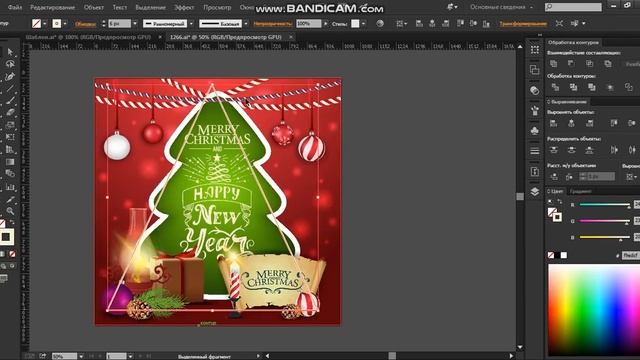Select the Pen tool in toolbox
Viewport: 640px width, 360px height.
[x=10, y=76]
